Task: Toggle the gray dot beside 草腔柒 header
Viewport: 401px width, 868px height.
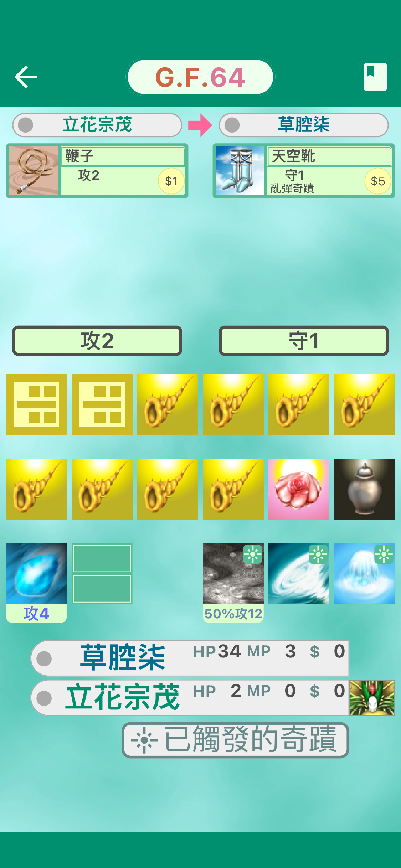Action: point(232,125)
